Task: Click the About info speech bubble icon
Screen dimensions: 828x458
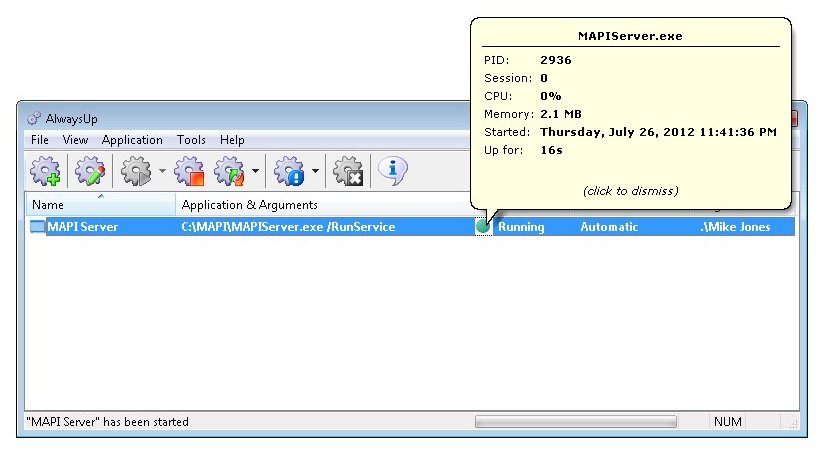Action: coord(392,171)
